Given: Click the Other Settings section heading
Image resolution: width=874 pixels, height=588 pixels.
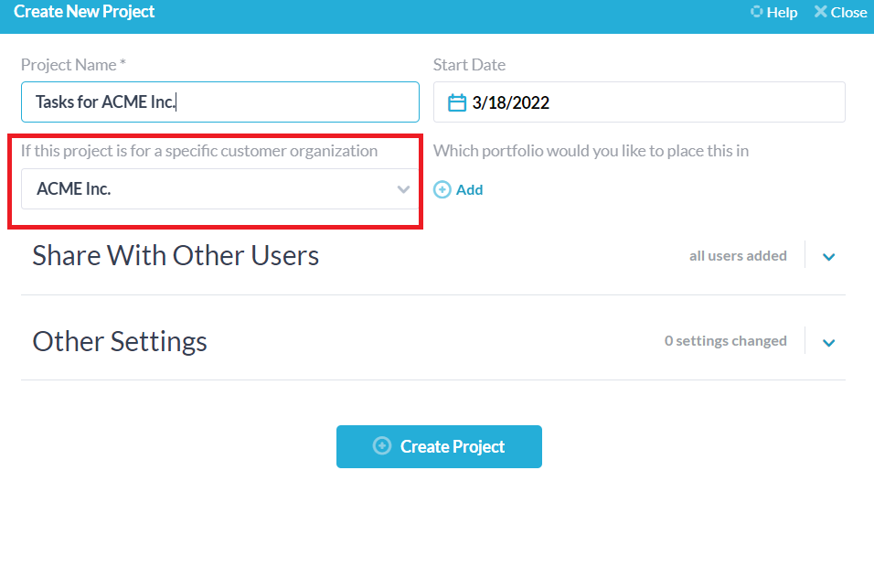Looking at the screenshot, I should 120,341.
